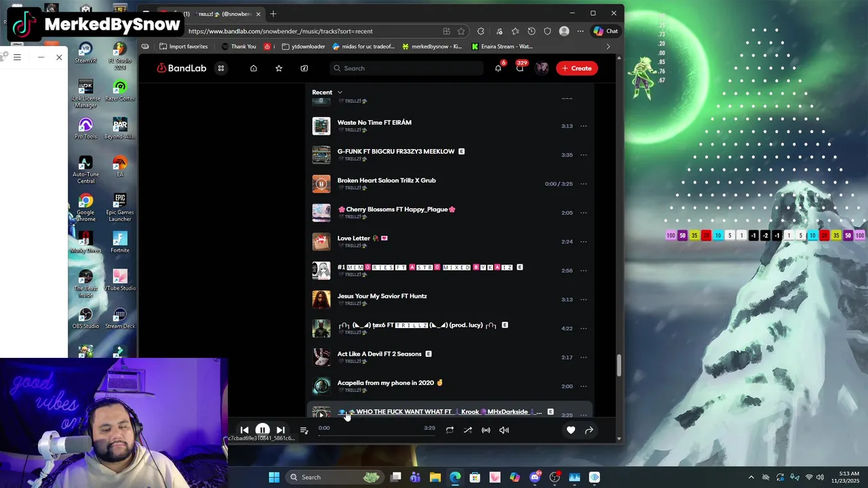Open Auto-Tune Central desktop shortcut
868x488 pixels.
tap(85, 169)
